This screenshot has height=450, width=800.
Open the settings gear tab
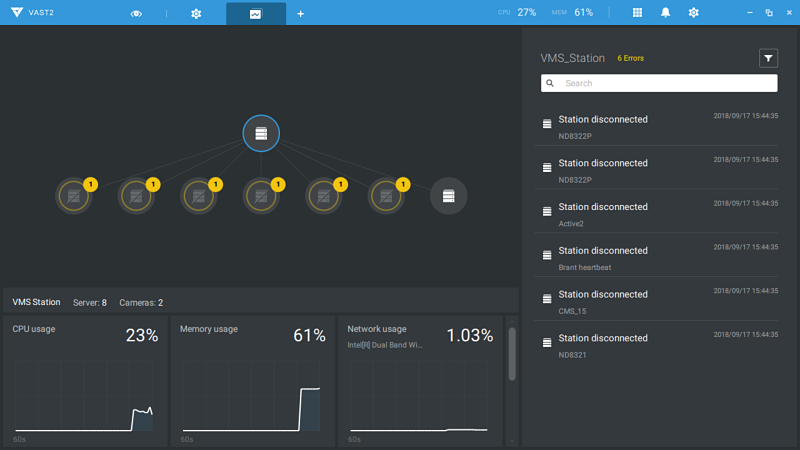[x=196, y=13]
